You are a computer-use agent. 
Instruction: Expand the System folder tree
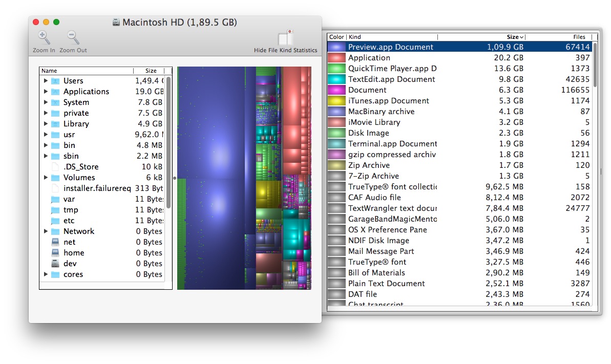point(46,102)
